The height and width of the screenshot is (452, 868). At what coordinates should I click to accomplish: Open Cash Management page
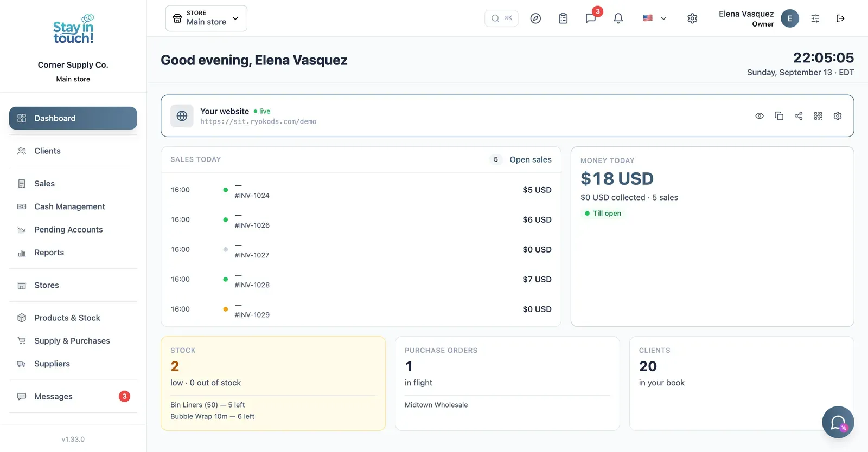73,206
